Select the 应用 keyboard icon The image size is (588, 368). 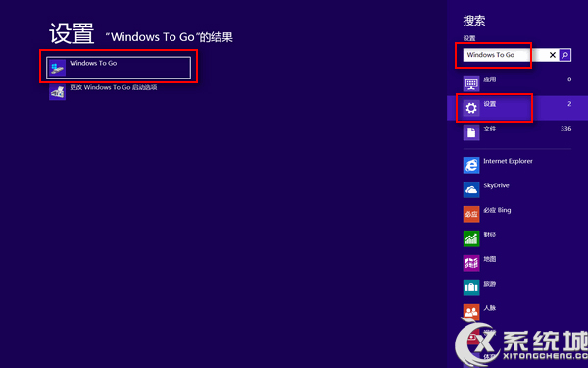[471, 83]
